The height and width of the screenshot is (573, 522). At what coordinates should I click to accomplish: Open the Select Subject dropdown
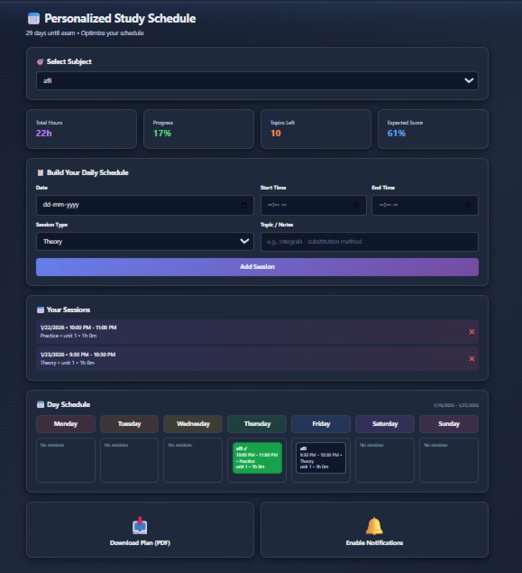click(x=257, y=80)
